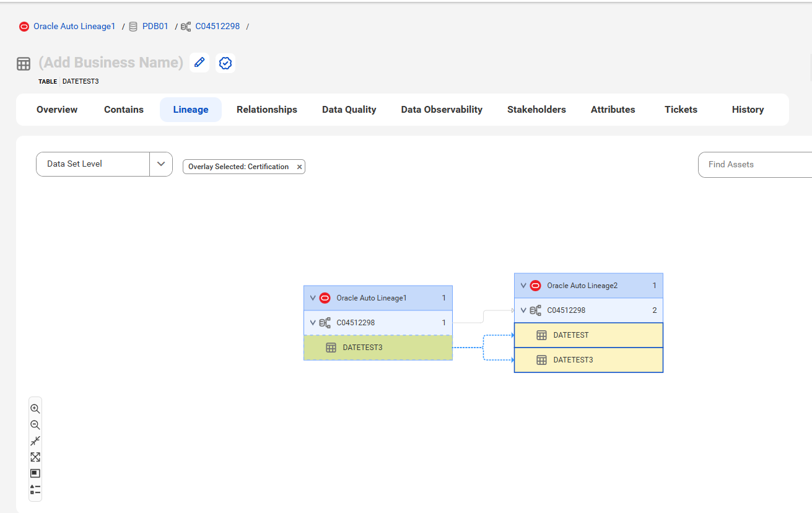Click the pencil edit business name icon
812x513 pixels.
tap(199, 63)
